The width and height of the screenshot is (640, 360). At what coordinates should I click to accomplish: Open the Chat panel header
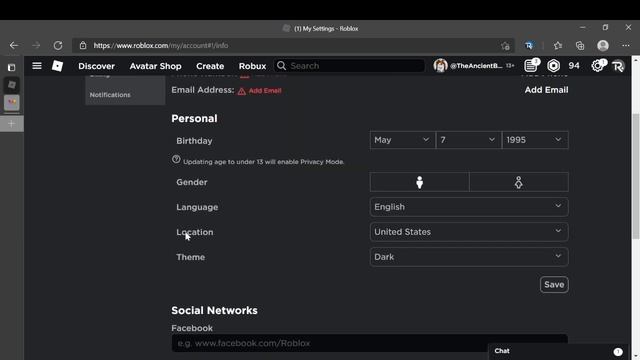click(x=559, y=351)
